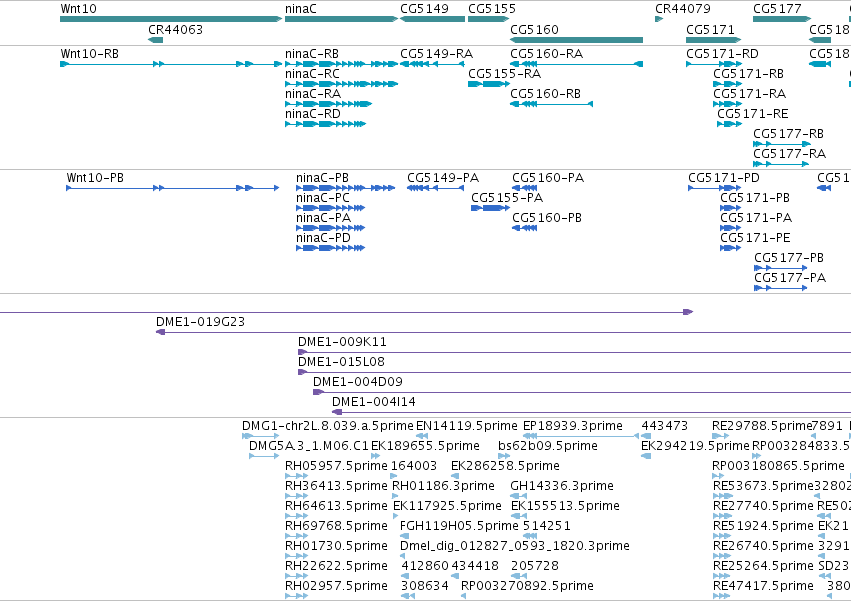851x601 pixels.
Task: Click the CG5171-PD protein feature
Action: pos(714,188)
